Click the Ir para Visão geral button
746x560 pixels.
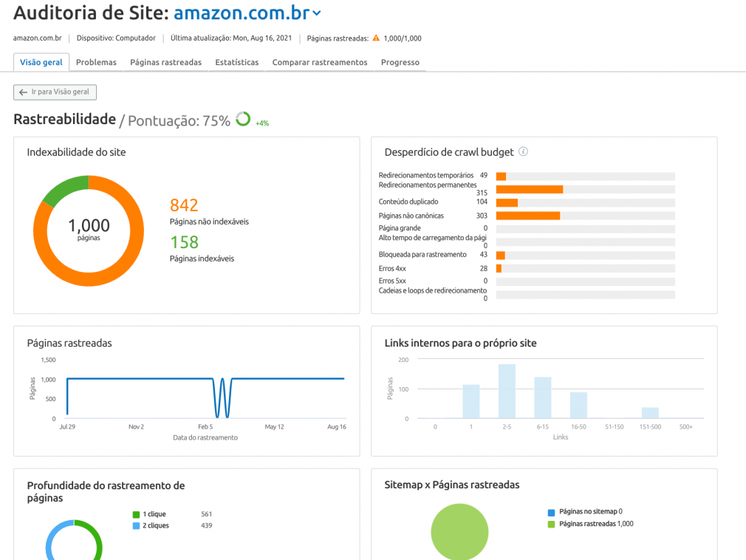click(x=55, y=92)
